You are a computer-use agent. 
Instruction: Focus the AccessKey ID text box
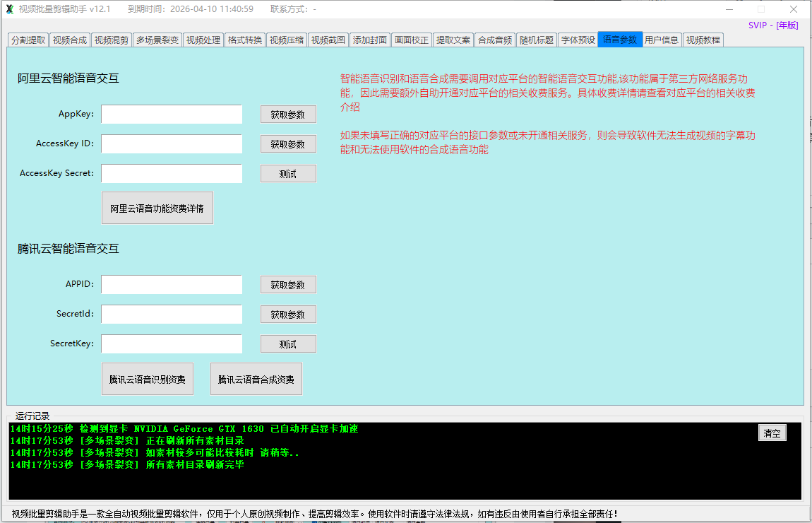click(172, 144)
